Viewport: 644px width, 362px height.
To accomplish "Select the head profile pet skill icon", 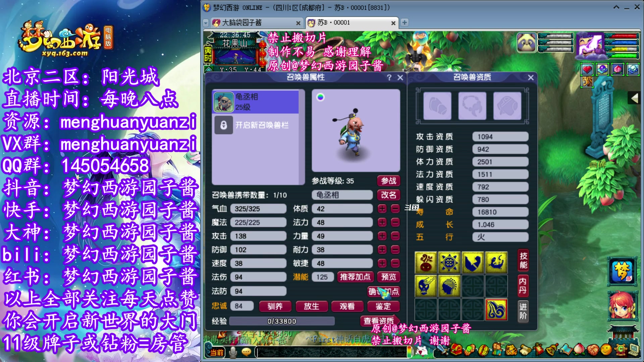I will coord(449,286).
